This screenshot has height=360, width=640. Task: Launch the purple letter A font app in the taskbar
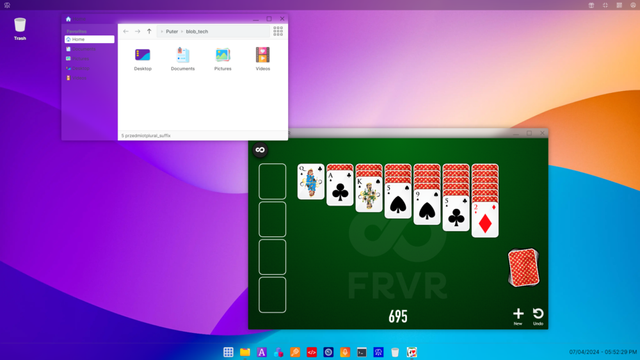[x=262, y=352]
